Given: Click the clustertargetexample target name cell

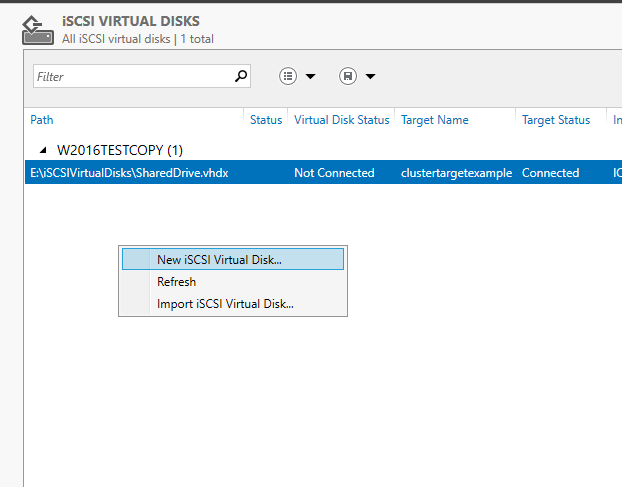Looking at the screenshot, I should (x=456, y=173).
